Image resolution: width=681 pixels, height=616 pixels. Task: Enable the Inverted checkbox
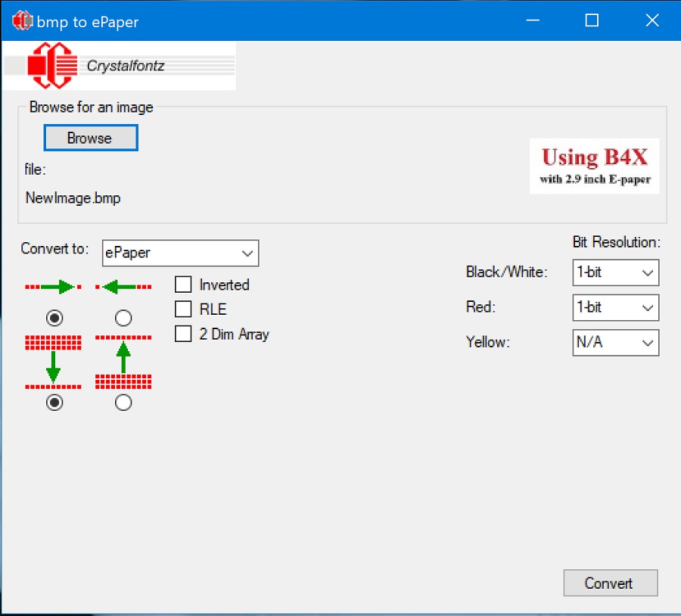183,285
